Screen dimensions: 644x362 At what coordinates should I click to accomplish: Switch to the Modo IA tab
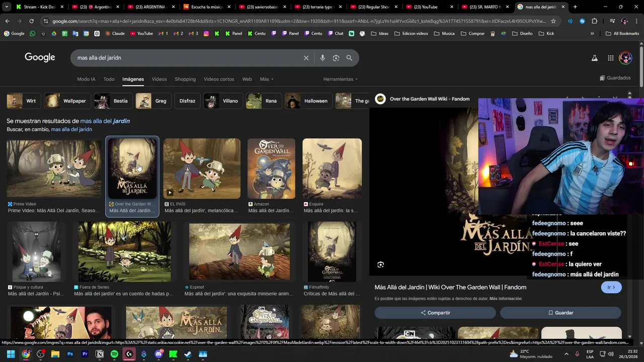click(86, 79)
